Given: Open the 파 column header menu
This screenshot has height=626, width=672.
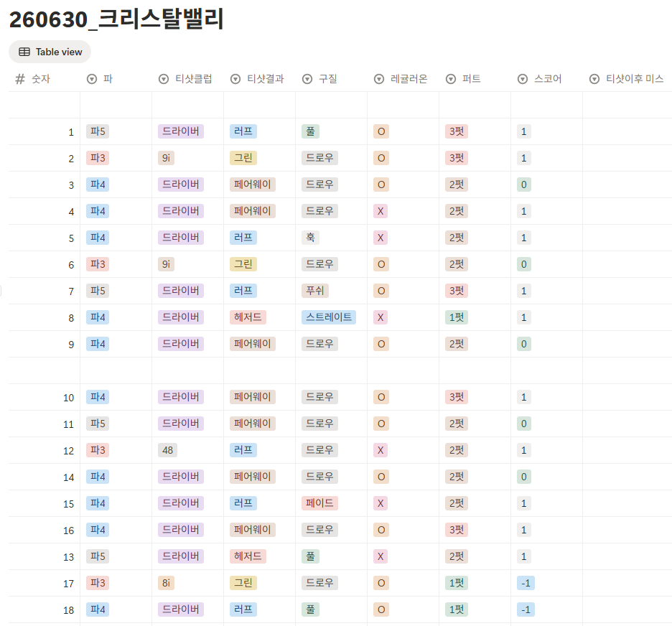Looking at the screenshot, I should point(116,79).
